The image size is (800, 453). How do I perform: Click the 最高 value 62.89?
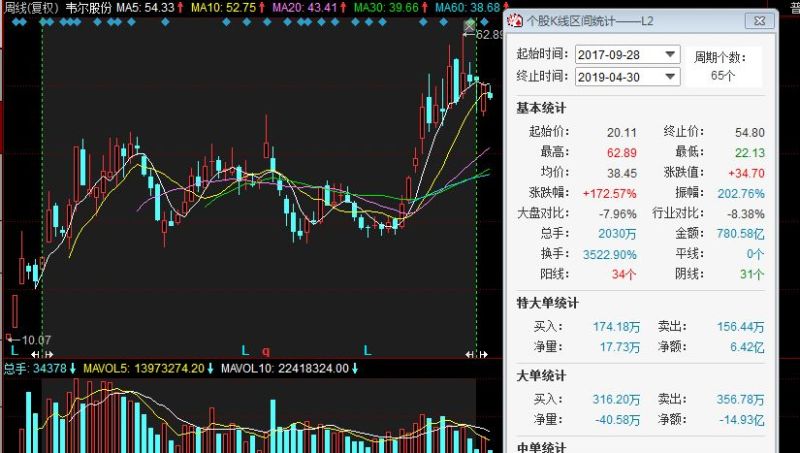click(621, 153)
